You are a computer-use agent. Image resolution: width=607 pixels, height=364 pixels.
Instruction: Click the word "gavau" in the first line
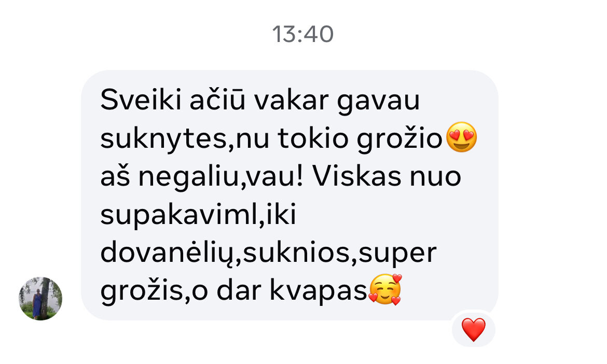coord(379,101)
